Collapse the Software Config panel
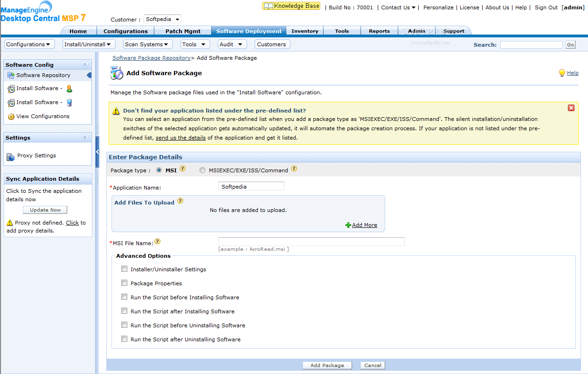Image resolution: width=588 pixels, height=374 pixels. (84, 65)
